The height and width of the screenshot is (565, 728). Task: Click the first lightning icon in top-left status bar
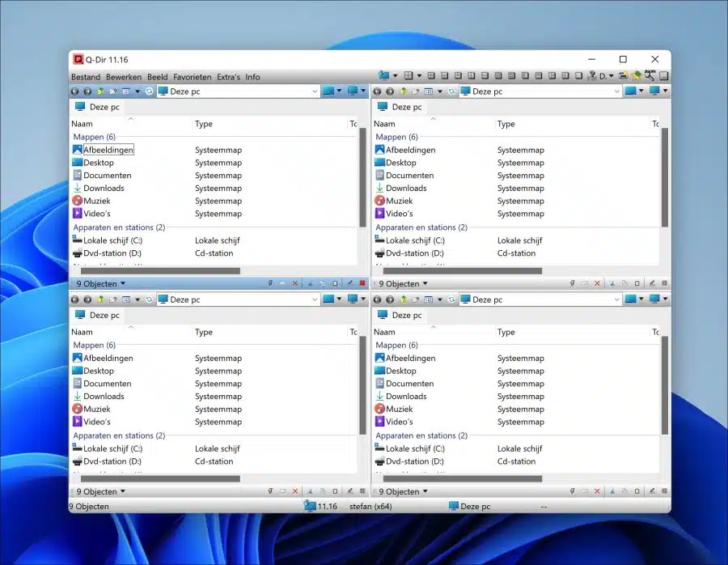(x=270, y=283)
